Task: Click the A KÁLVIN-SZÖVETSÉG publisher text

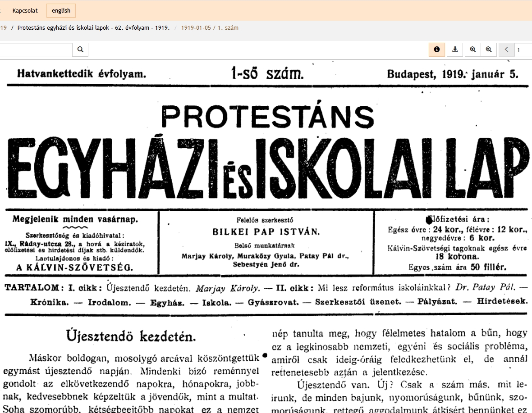Action: [x=75, y=268]
